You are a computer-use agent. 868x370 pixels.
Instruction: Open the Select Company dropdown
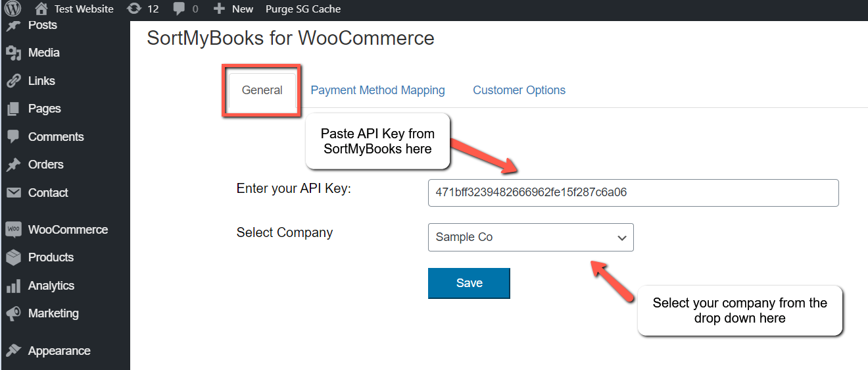click(530, 237)
